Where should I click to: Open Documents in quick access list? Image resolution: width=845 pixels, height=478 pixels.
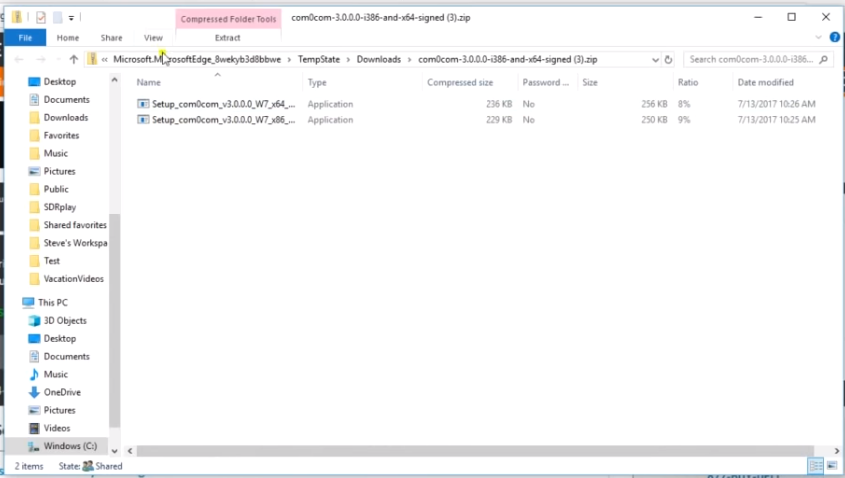pyautogui.click(x=67, y=100)
